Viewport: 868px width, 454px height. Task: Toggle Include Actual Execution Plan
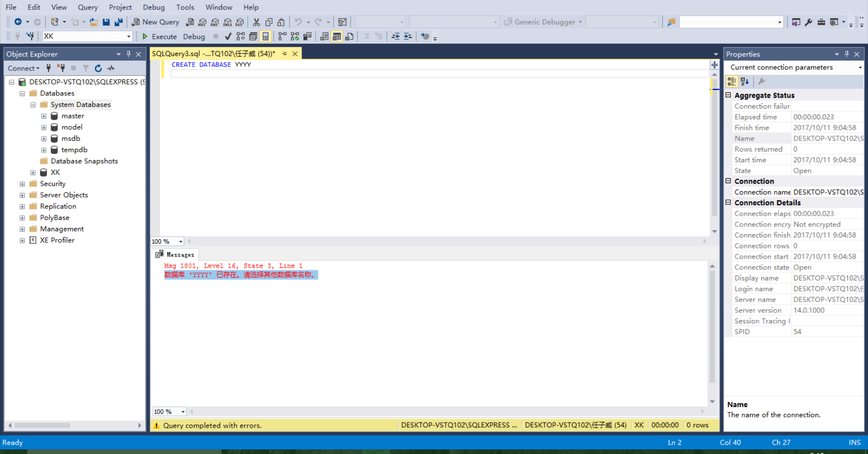pyautogui.click(x=283, y=36)
